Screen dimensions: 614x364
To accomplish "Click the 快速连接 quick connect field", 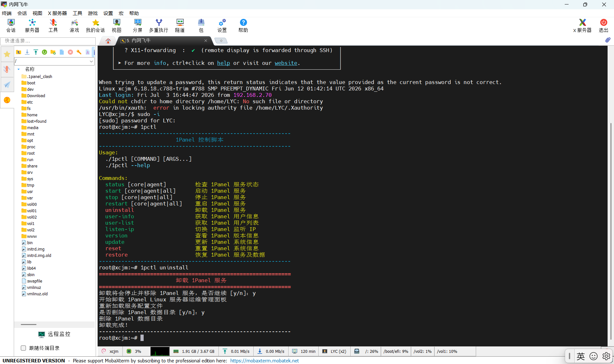I will [48, 41].
